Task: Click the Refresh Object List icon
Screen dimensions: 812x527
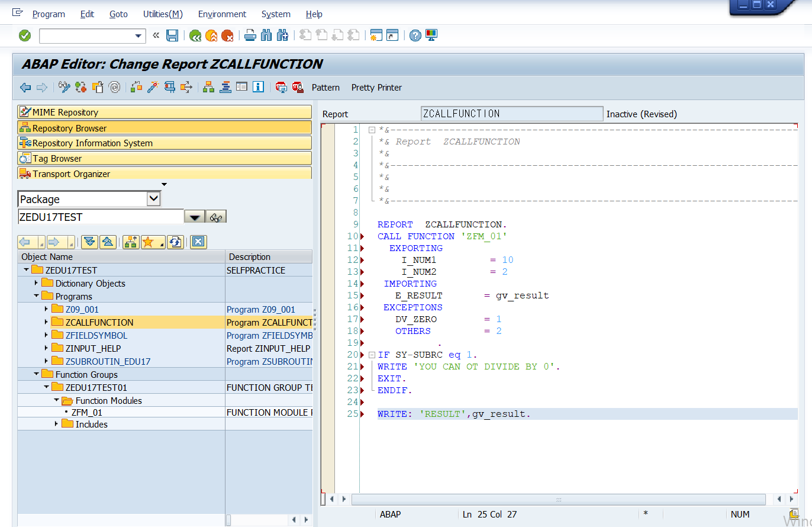Action: [x=175, y=242]
